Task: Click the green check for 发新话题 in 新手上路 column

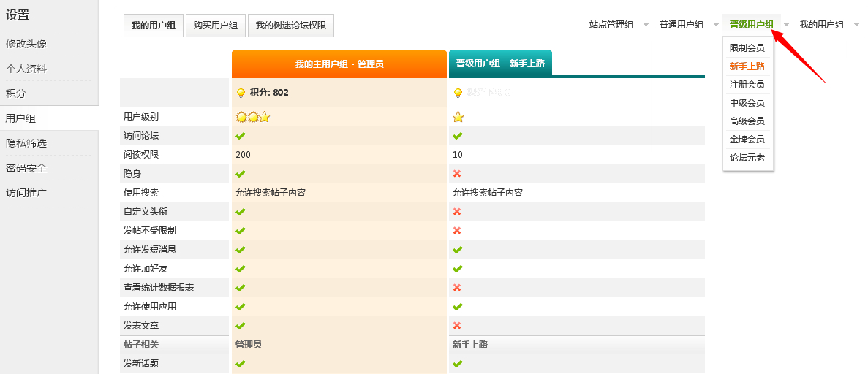Action: (457, 364)
